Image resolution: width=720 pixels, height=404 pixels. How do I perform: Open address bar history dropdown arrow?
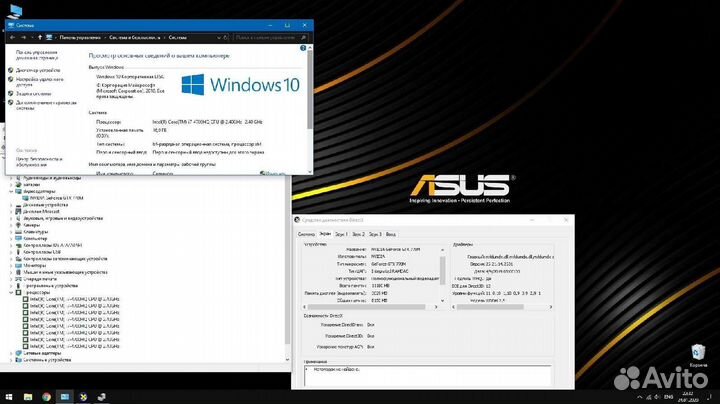click(x=219, y=38)
